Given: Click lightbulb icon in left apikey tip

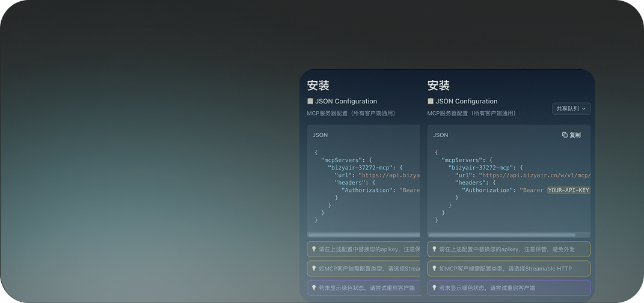Looking at the screenshot, I should coord(313,249).
